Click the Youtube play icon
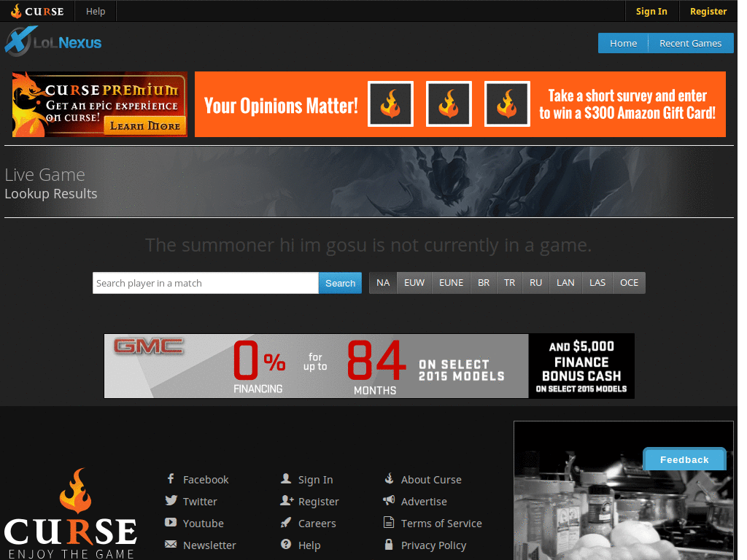The height and width of the screenshot is (560, 747). point(171,522)
